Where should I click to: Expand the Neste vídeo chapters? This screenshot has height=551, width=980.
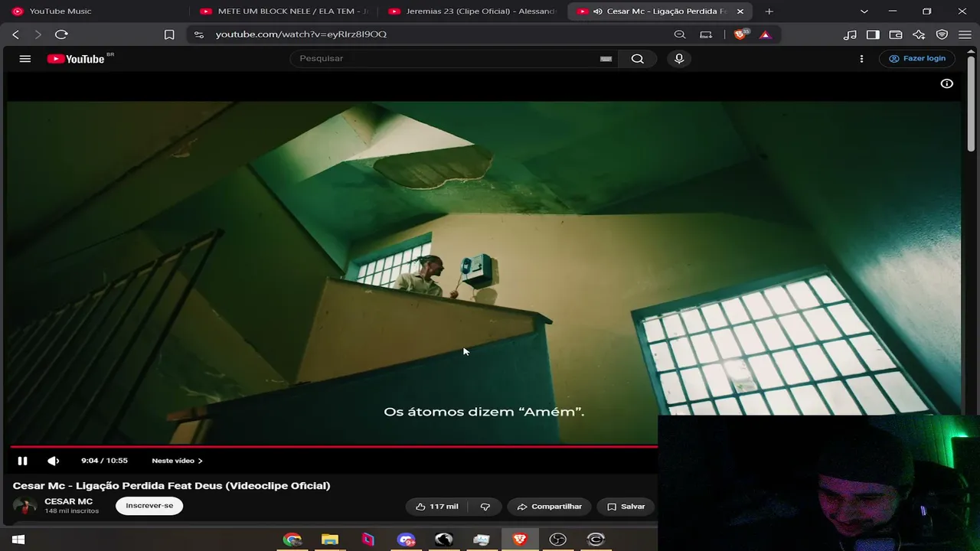click(x=177, y=461)
